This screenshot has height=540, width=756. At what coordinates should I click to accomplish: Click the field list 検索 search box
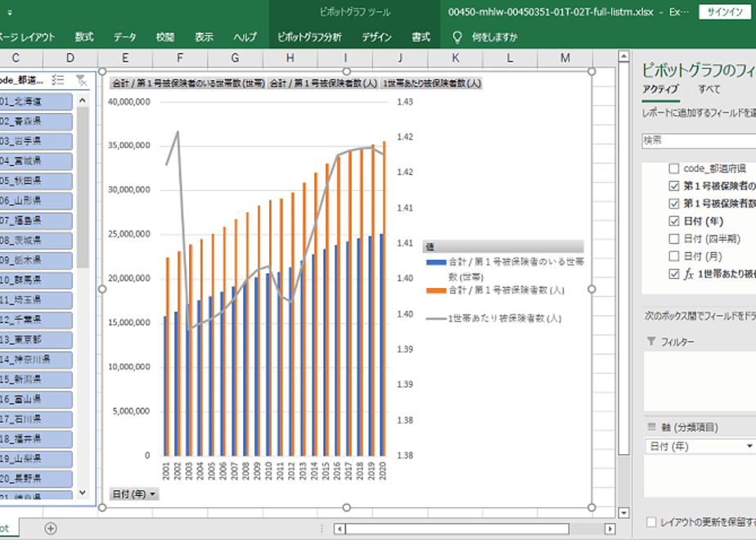coord(699,140)
